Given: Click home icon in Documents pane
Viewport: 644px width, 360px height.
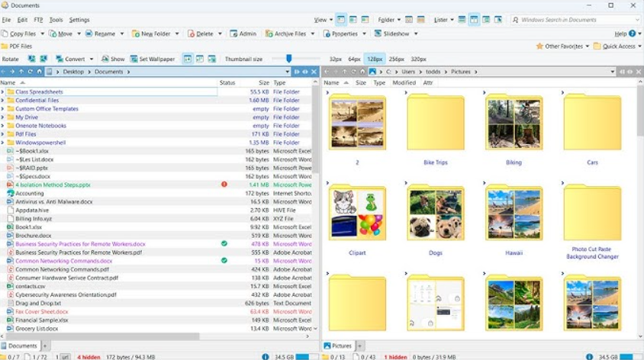Looking at the screenshot, I should (40, 72).
